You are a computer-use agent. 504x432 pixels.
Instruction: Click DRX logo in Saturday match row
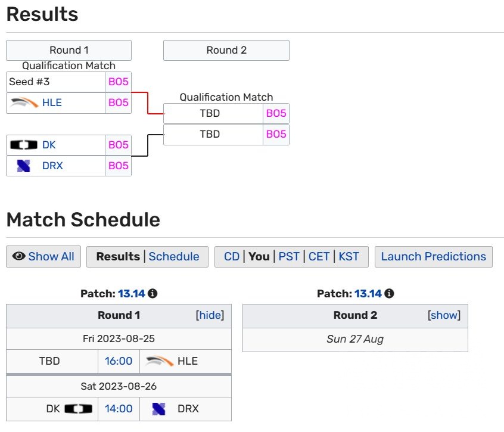[158, 409]
